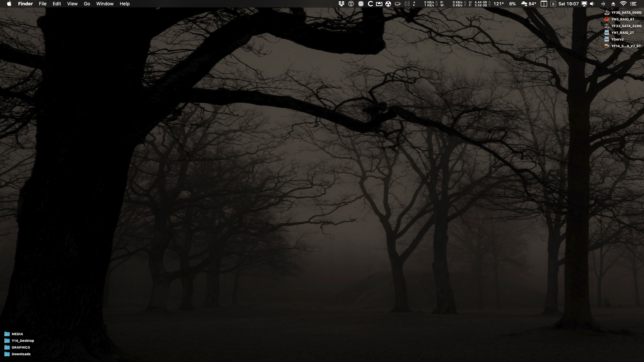This screenshot has height=362, width=644.
Task: Select the YF30_SATA_500G drive
Action: pos(607,12)
